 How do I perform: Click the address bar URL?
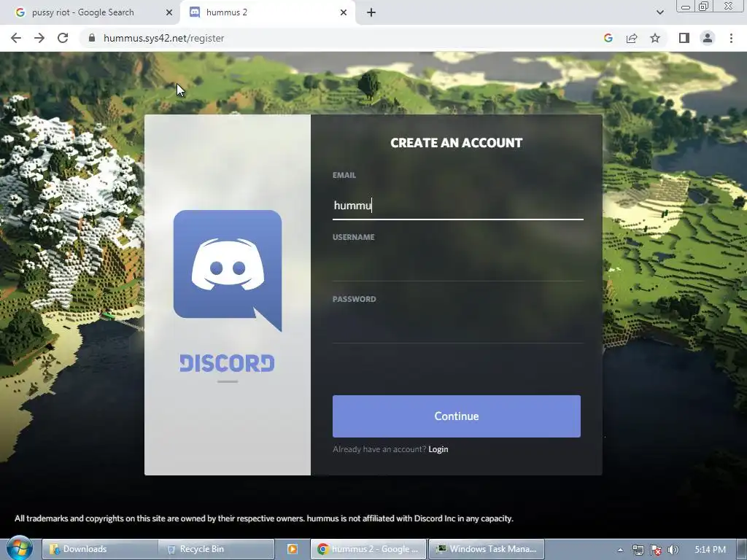[x=163, y=38]
